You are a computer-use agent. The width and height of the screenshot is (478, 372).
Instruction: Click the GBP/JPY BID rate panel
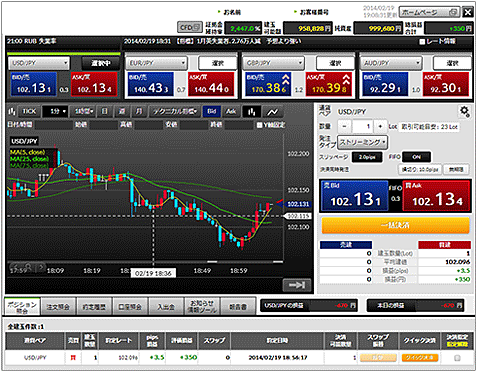(x=268, y=84)
